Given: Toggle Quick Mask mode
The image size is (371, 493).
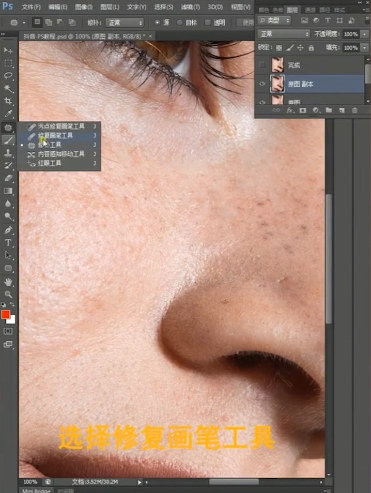Looking at the screenshot, I should [8, 331].
